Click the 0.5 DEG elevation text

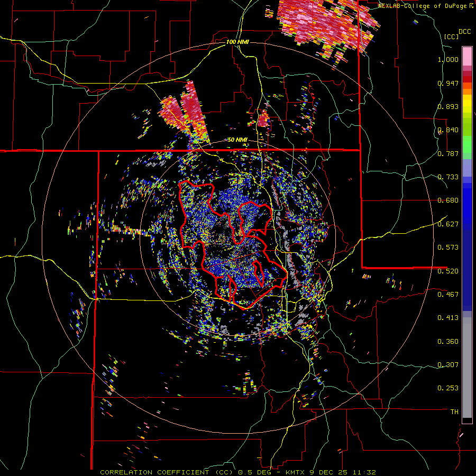click(x=255, y=472)
